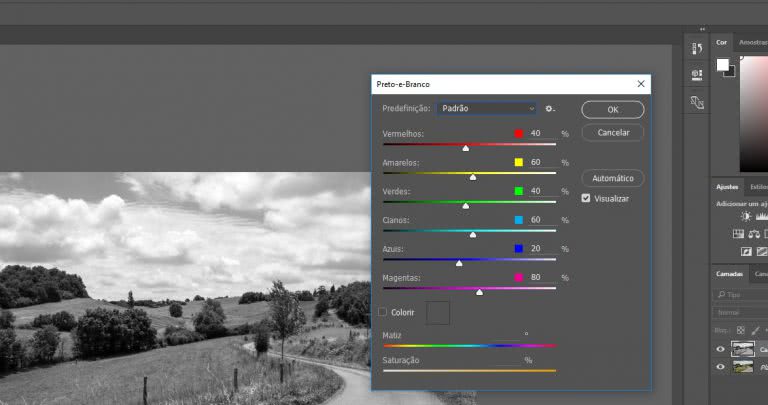Click the OK button
Screen dimensions: 768x405
click(x=613, y=110)
